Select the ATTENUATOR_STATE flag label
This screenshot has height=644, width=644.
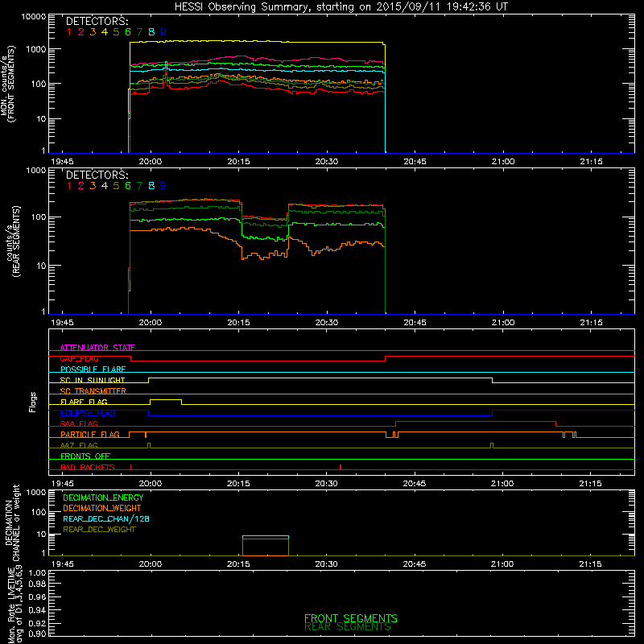[x=97, y=348]
